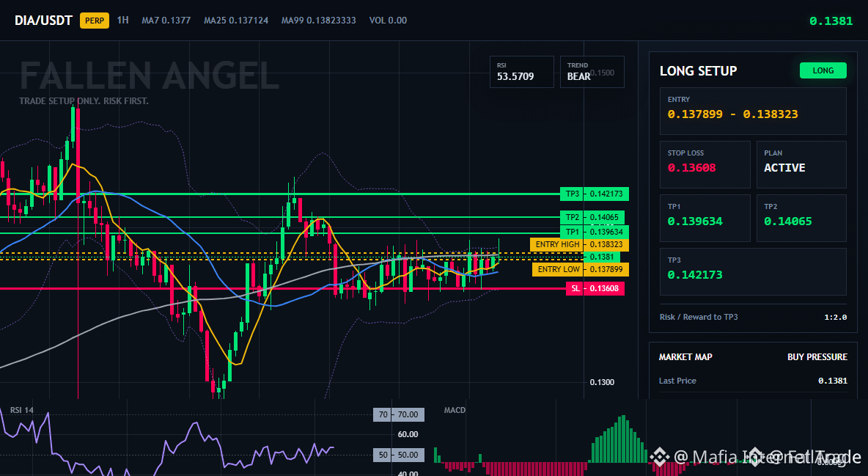The width and height of the screenshot is (868, 476).
Task: Click the yellow PERP badge
Action: coord(95,21)
